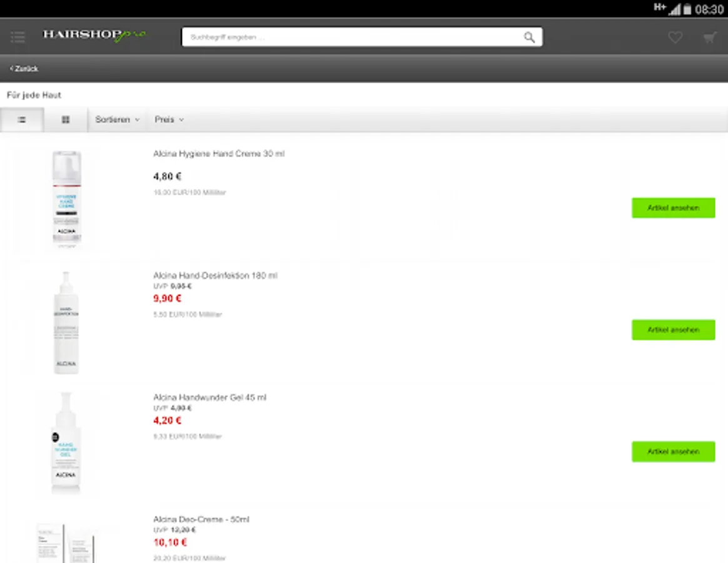View article Alcina Hand-Desinfektion 180 ml
728x563 pixels.
coord(673,330)
